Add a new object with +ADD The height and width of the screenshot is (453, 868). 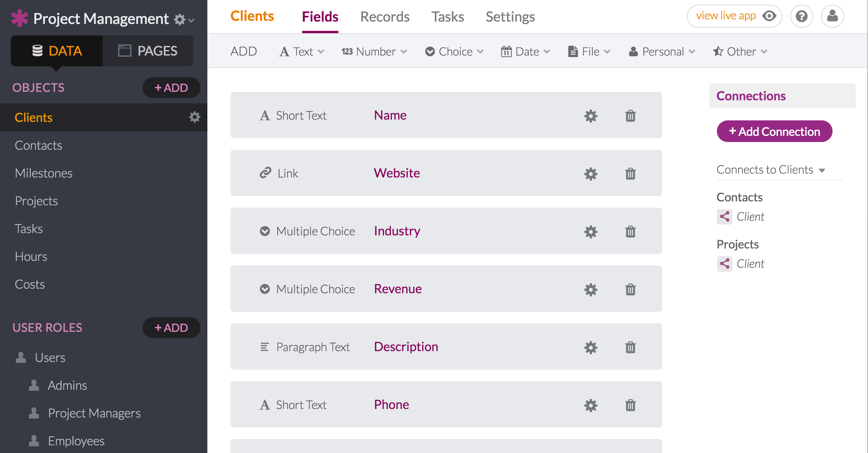(171, 88)
